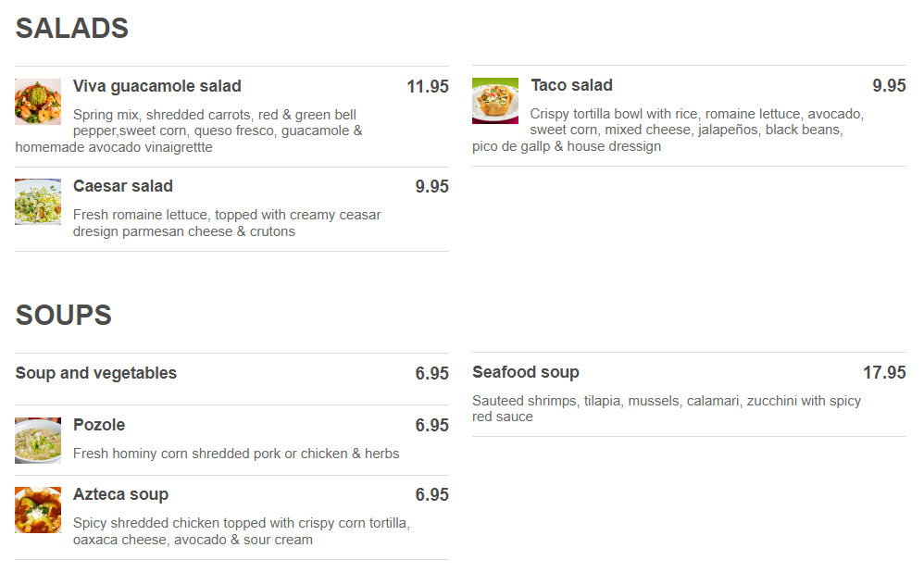Click the SALADS section heading
Viewport: 924px width, 585px height.
[72, 29]
